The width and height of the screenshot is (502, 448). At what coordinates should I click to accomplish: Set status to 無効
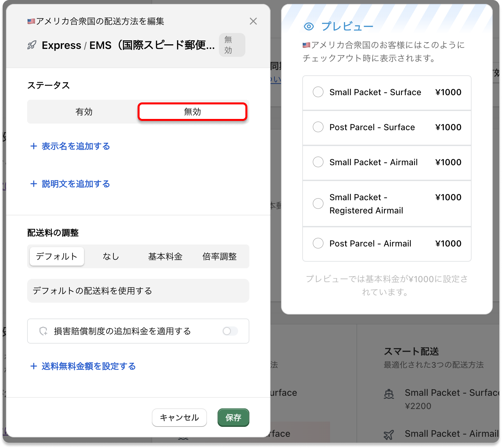tap(192, 112)
